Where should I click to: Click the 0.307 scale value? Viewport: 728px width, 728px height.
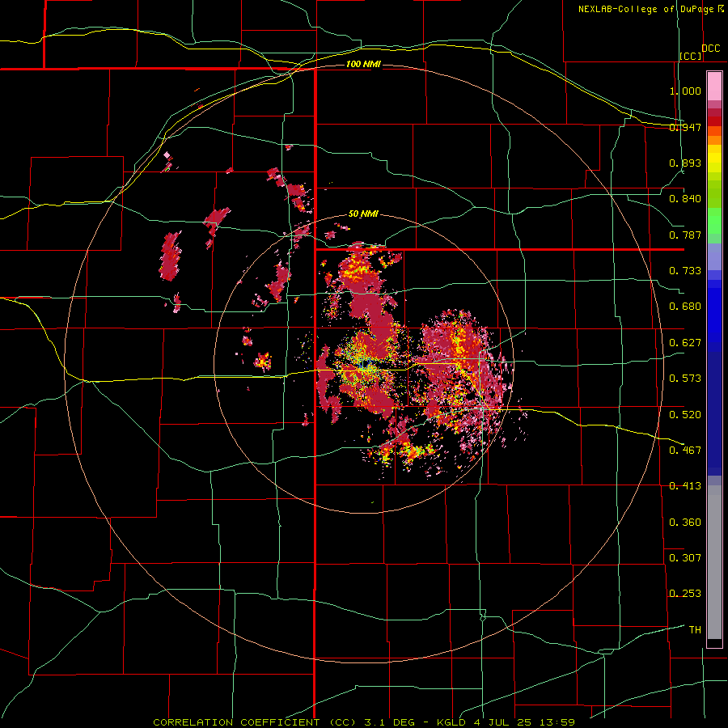(685, 558)
